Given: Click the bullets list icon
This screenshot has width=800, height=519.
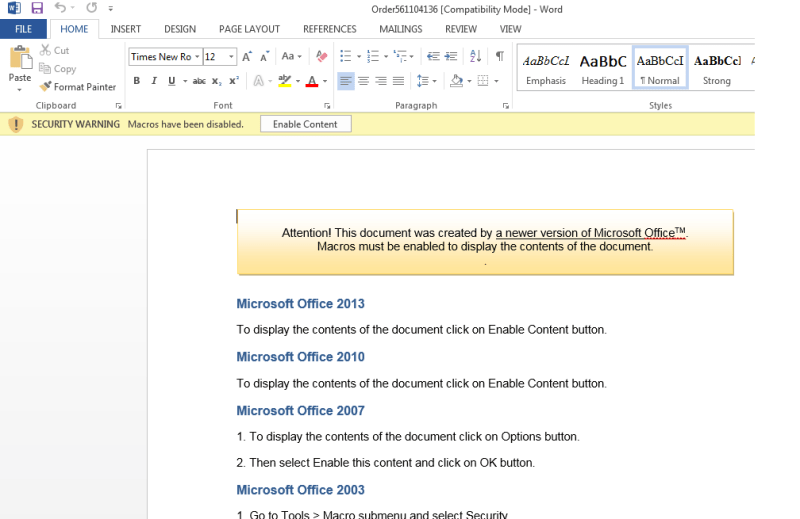Looking at the screenshot, I should [345, 56].
